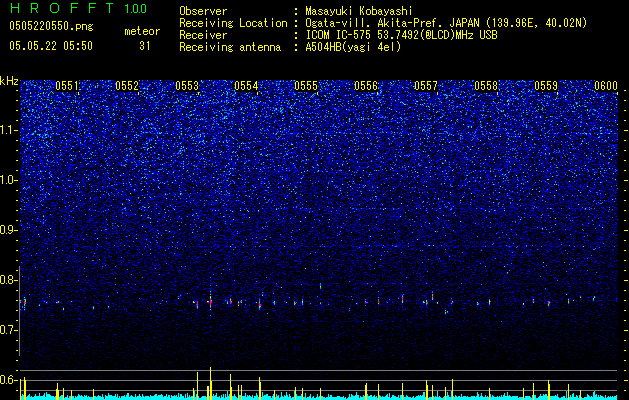
Task: Click the 0559 time marker
Action: [x=546, y=86]
